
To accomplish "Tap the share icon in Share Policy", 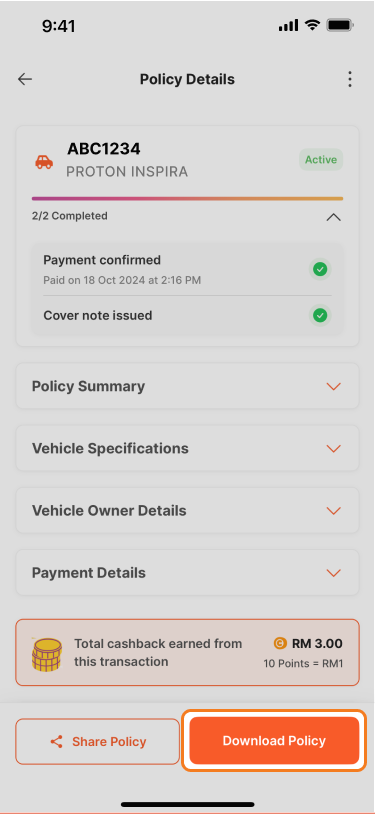I will [x=56, y=742].
